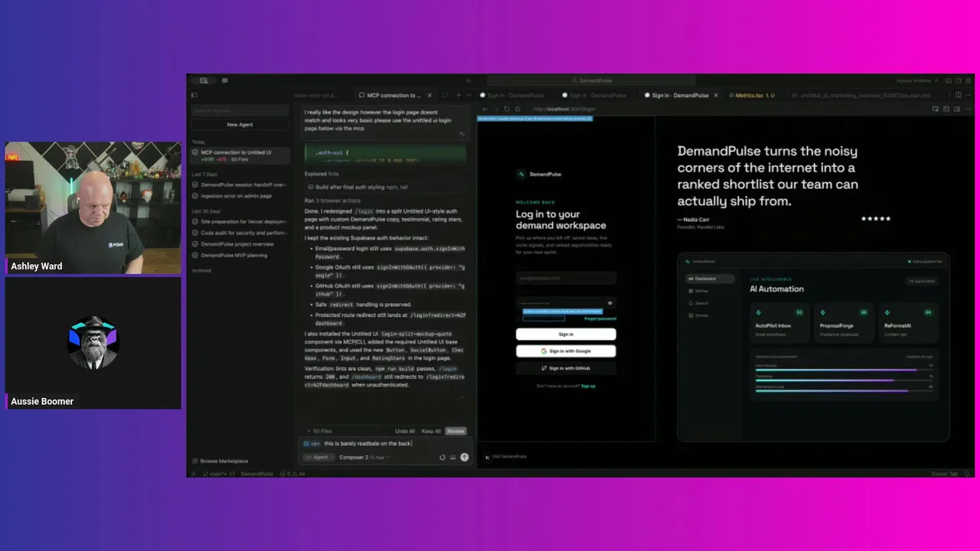Open DemandPulse session handoff conversation

click(x=240, y=184)
